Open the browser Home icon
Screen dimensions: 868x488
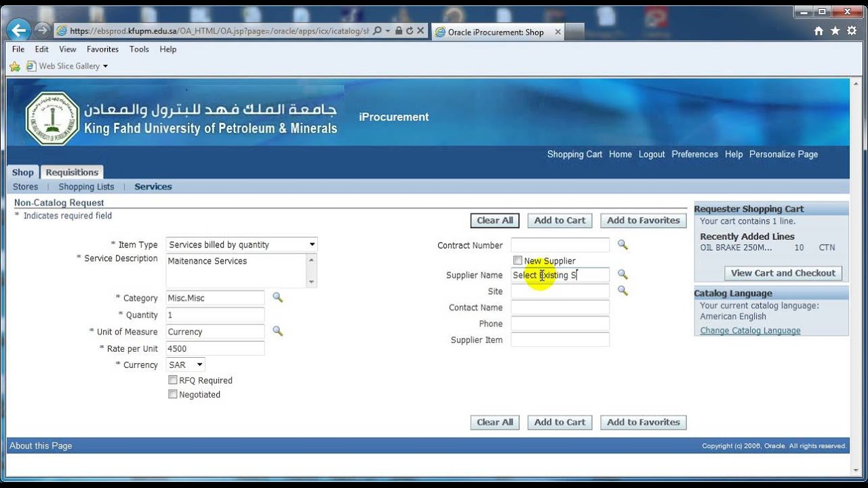point(818,31)
